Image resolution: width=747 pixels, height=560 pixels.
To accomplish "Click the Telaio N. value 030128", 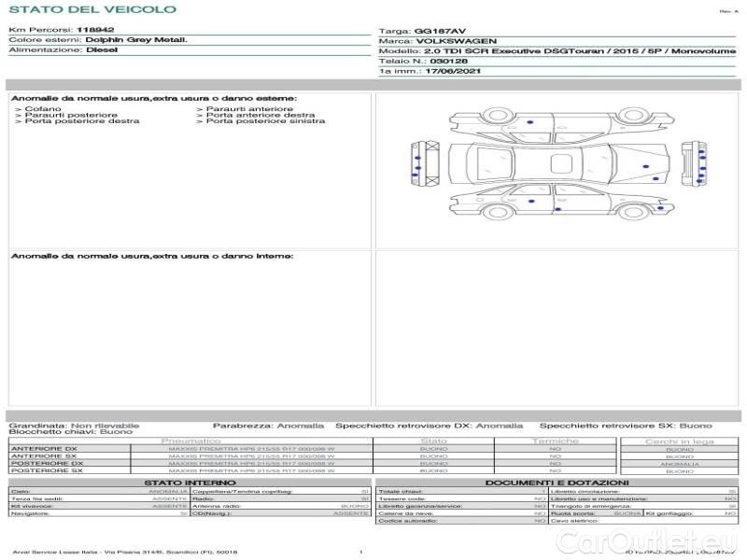I will pos(449,61).
